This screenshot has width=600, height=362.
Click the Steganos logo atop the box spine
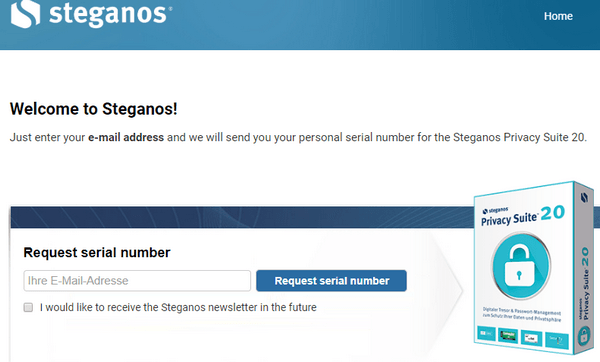584,197
